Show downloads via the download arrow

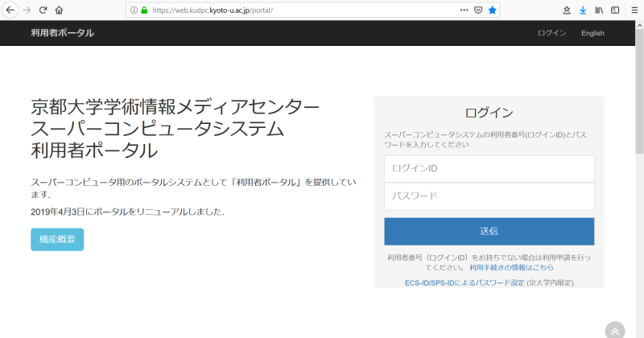click(x=583, y=10)
